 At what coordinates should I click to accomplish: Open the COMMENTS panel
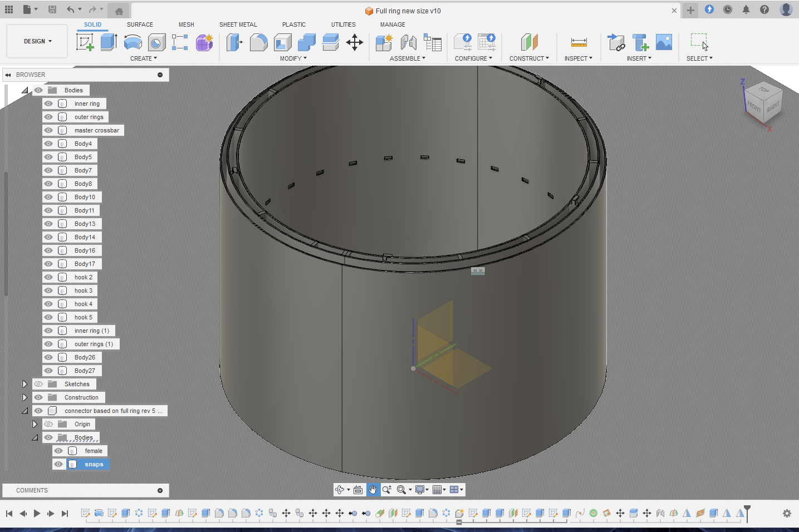pyautogui.click(x=31, y=490)
